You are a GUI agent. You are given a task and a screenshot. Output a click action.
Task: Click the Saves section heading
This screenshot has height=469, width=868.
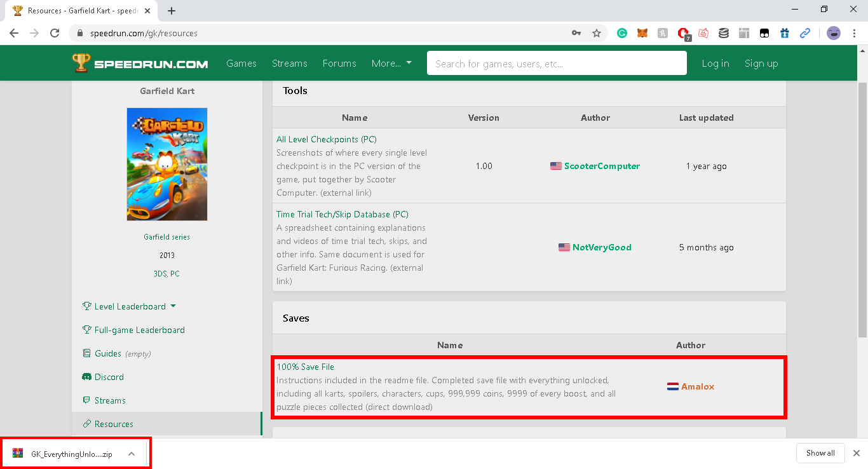point(296,318)
